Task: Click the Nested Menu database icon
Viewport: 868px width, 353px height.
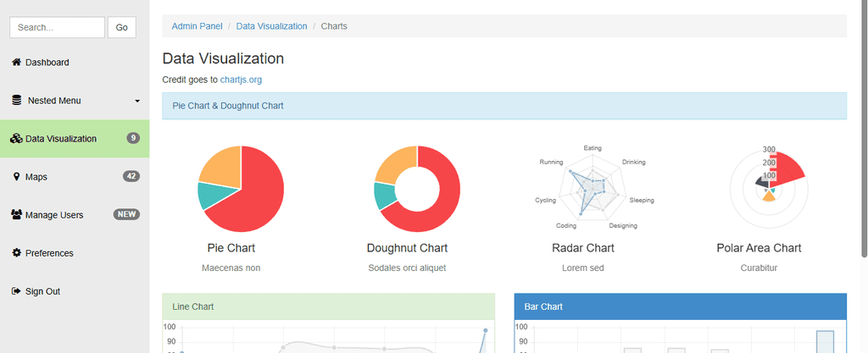Action: [17, 101]
